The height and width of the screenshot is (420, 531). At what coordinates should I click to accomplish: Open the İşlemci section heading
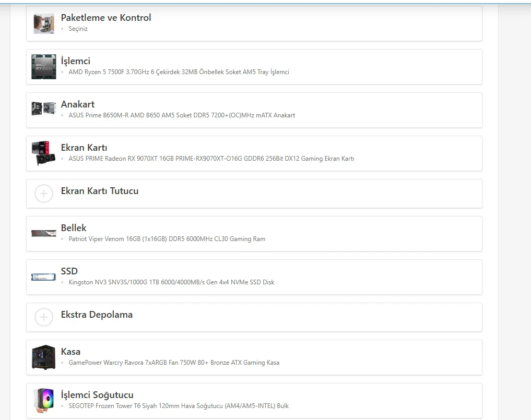[76, 61]
